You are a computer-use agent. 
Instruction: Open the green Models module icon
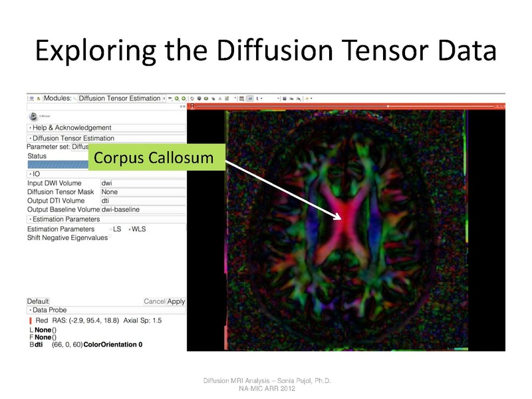coord(206,98)
